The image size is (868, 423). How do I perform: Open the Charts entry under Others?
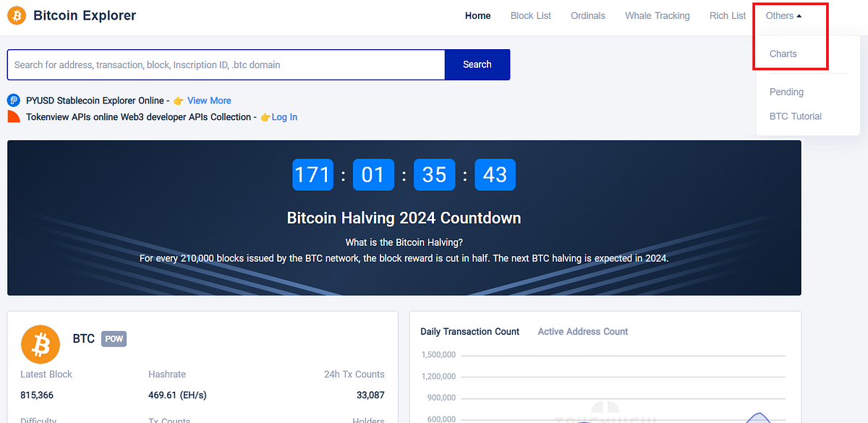783,54
